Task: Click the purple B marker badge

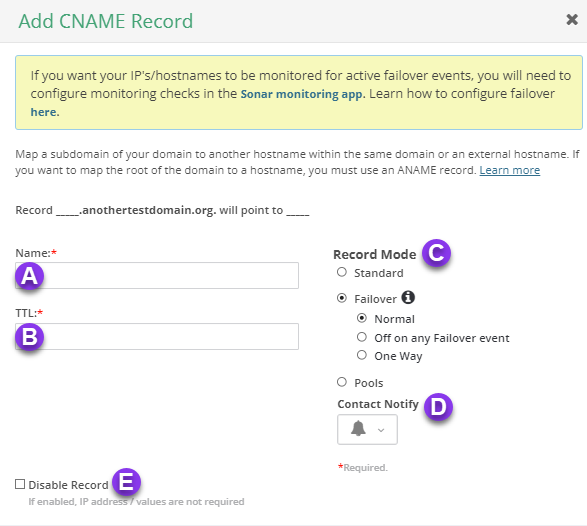Action: pyautogui.click(x=30, y=337)
